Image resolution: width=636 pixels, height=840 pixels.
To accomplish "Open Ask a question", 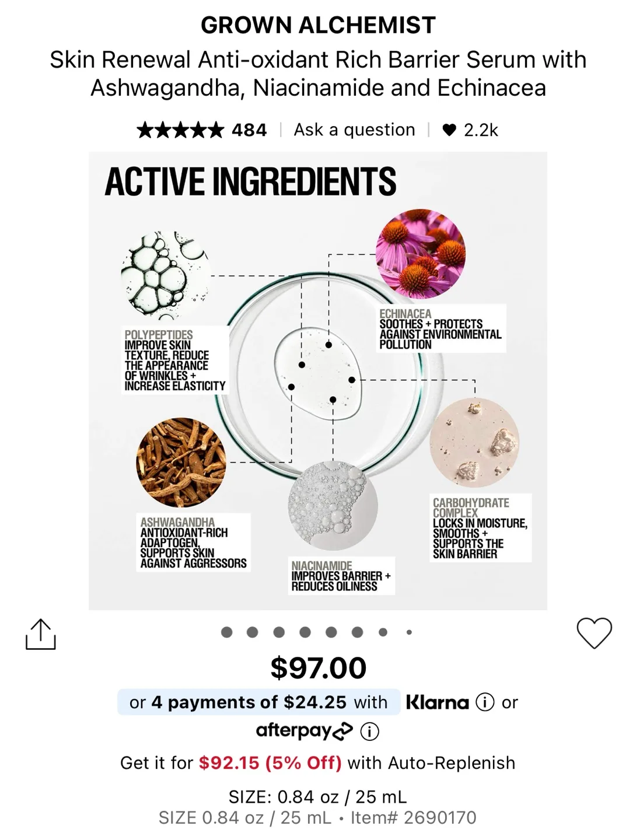I will coord(354,129).
